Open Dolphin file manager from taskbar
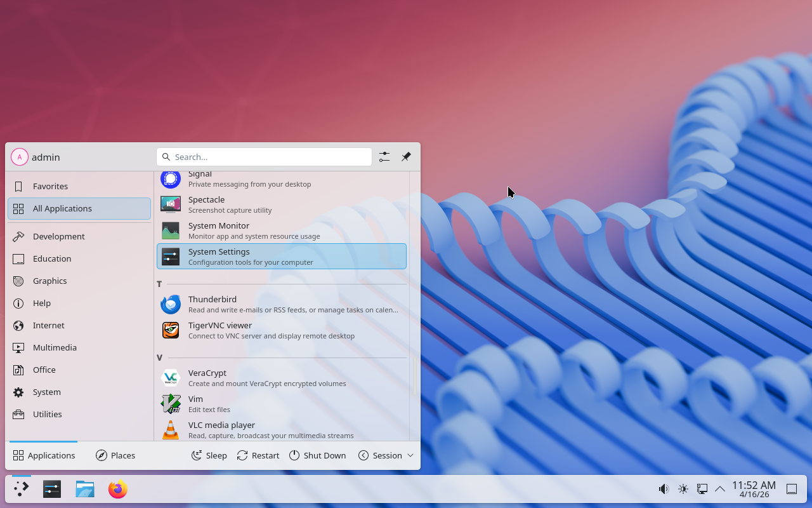 (x=84, y=489)
